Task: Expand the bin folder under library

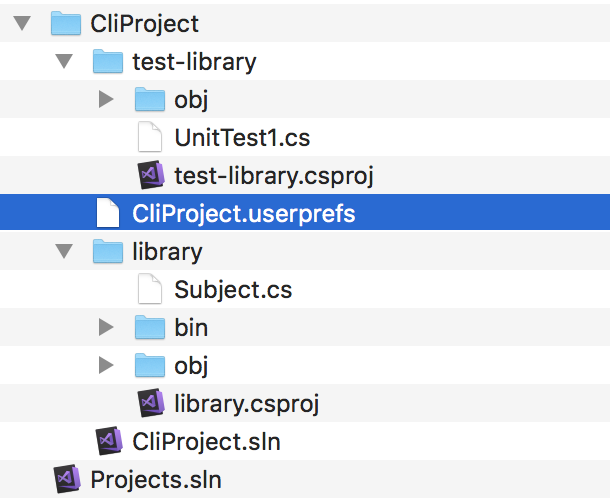Action: (107, 327)
